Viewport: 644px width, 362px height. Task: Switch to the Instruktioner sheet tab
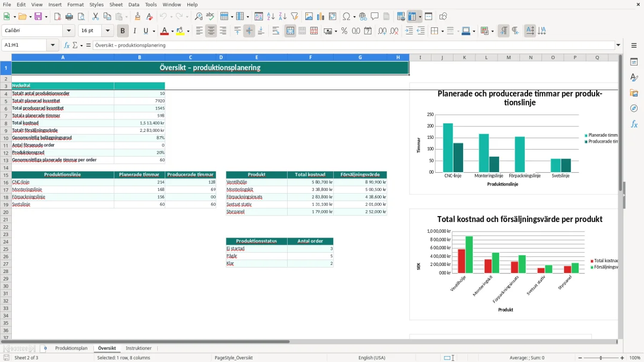click(x=138, y=348)
